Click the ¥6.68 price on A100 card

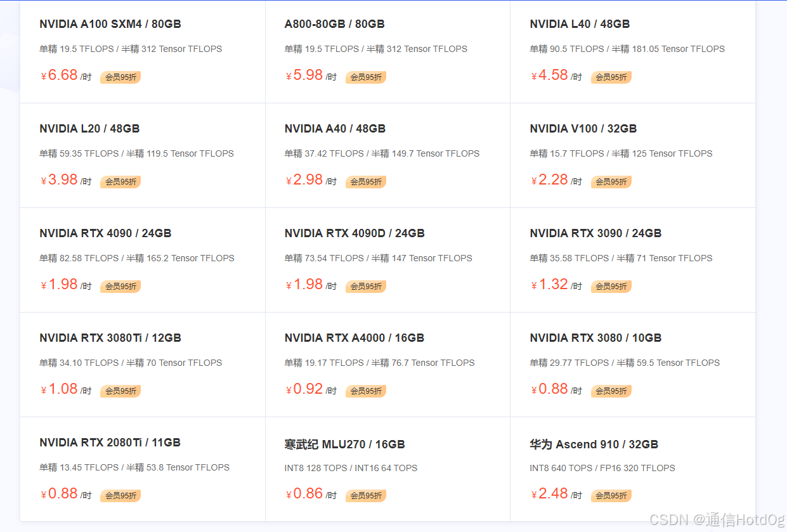(x=59, y=75)
